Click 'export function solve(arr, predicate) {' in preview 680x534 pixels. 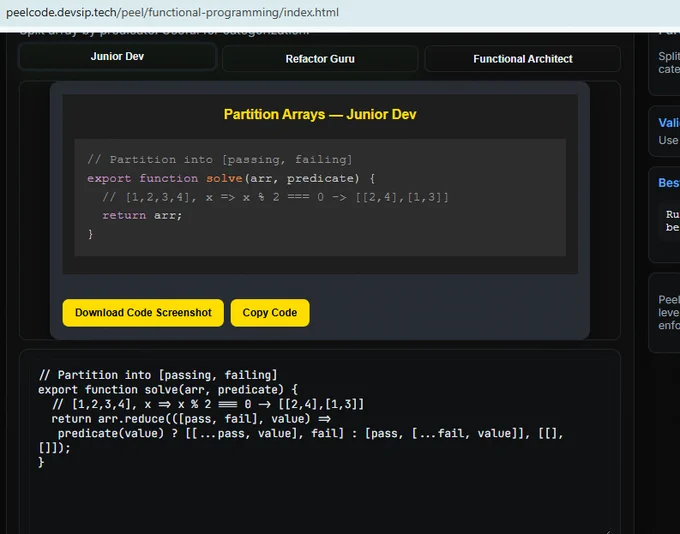[231, 178]
